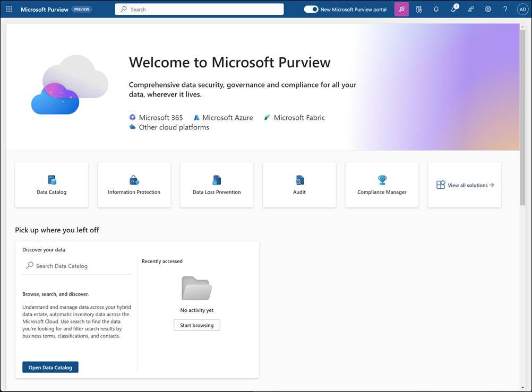
Task: Click the Open Data Catalog button
Action: coord(50,367)
